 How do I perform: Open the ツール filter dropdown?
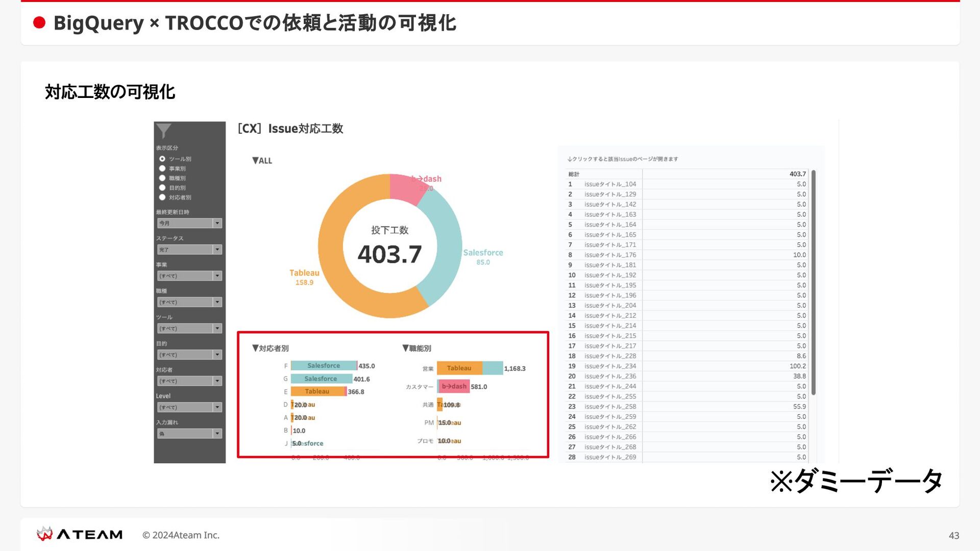coord(189,329)
